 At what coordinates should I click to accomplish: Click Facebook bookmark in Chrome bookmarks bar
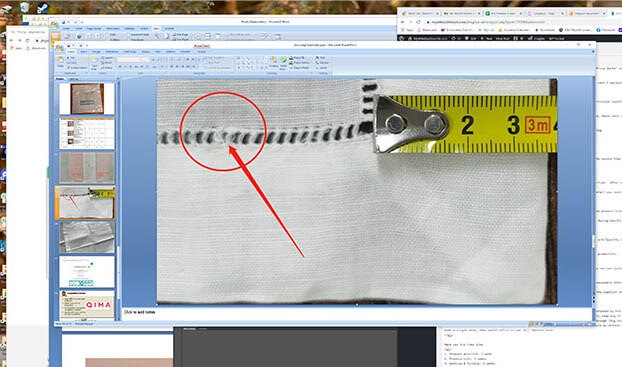tap(606, 30)
